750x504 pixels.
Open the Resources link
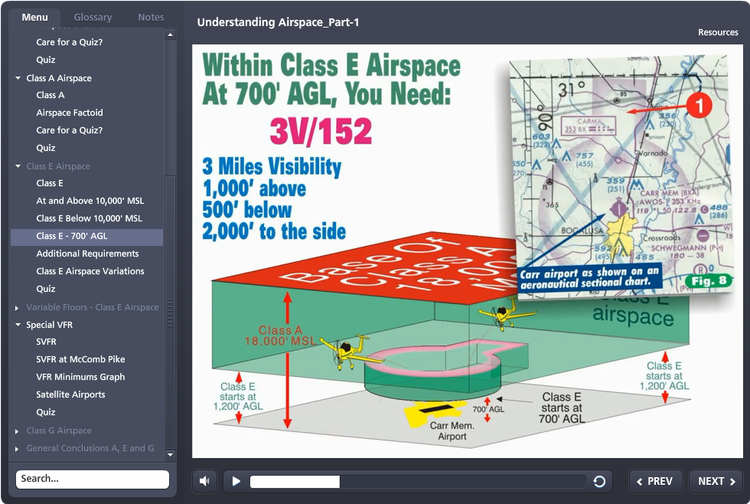[x=718, y=32]
